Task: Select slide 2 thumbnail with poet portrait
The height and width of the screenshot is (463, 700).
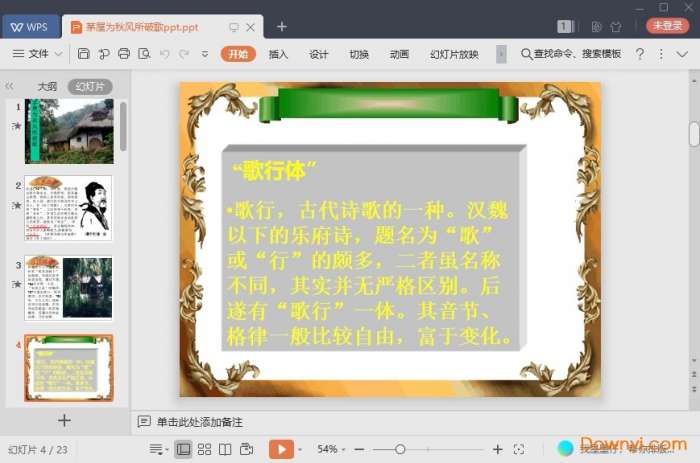Action: [68, 208]
